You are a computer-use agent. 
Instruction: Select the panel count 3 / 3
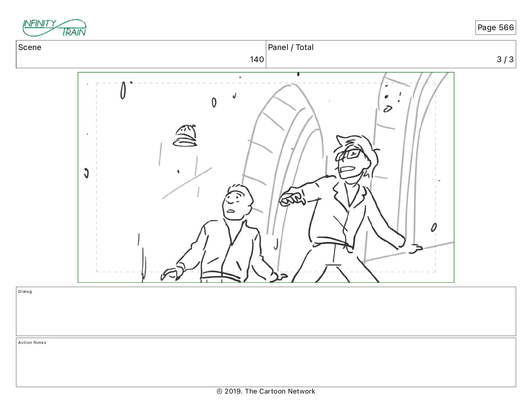(505, 59)
